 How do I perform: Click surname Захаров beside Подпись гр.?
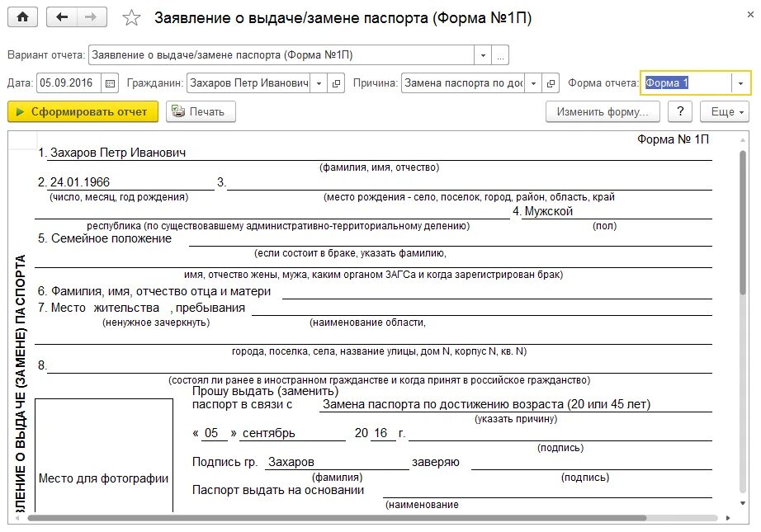[291, 462]
